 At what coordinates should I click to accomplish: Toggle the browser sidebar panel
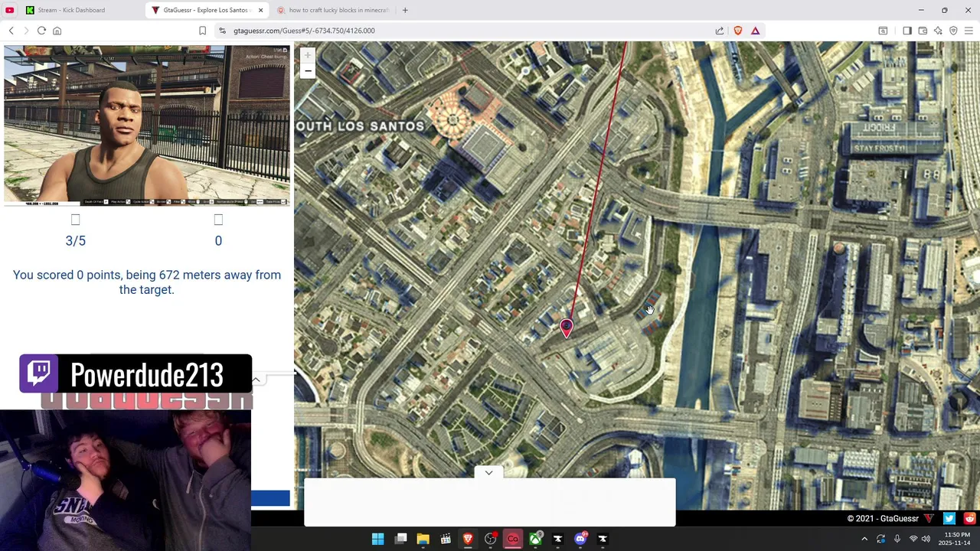tap(907, 31)
